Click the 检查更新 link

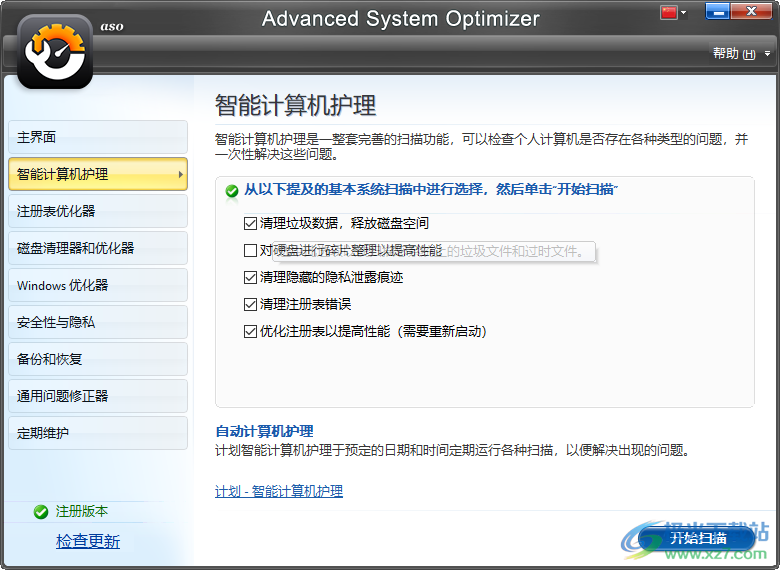click(x=88, y=541)
